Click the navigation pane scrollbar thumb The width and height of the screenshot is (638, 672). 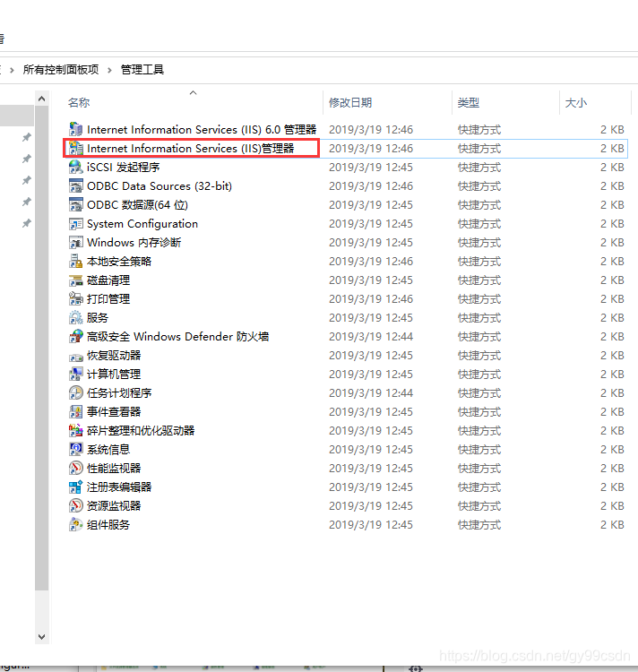pyautogui.click(x=41, y=348)
